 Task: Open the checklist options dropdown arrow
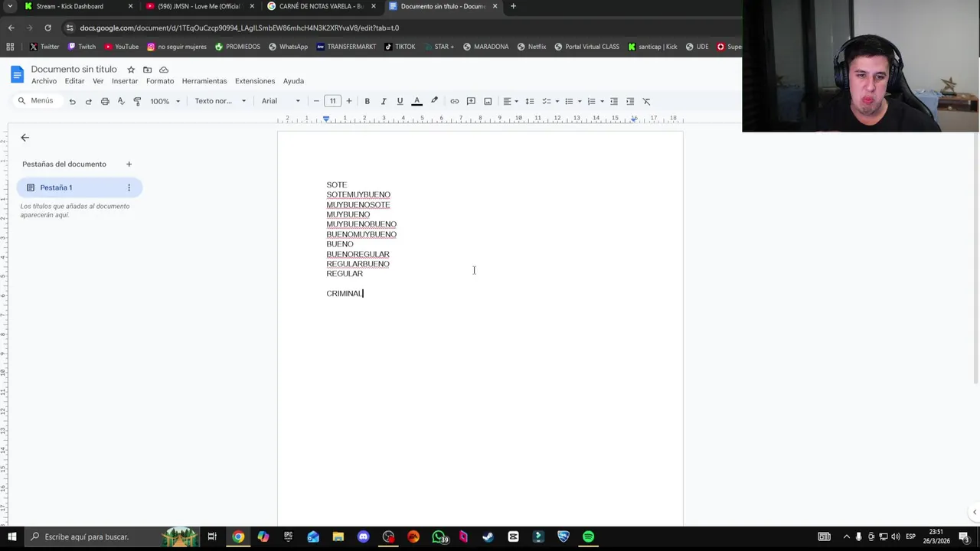[x=557, y=101]
